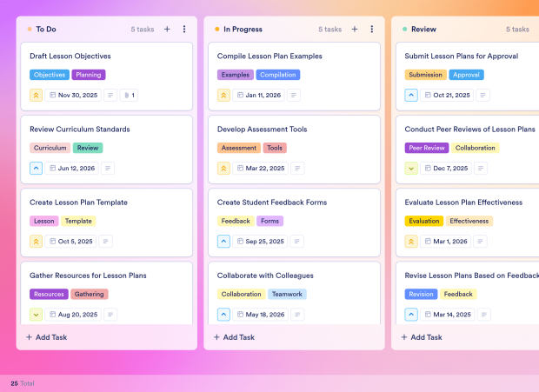The image size is (539, 392).
Task: Open the To Do column three-dot menu
Action: (x=184, y=30)
